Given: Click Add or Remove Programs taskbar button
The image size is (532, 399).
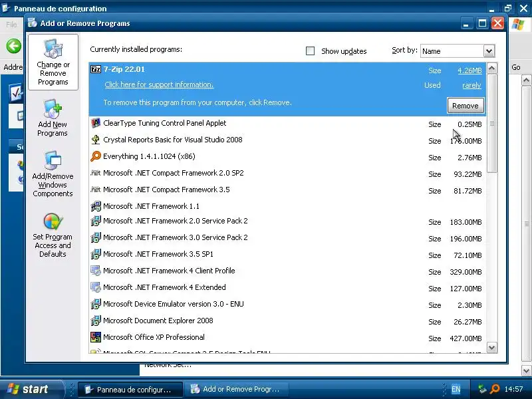Looking at the screenshot, I should [237, 389].
